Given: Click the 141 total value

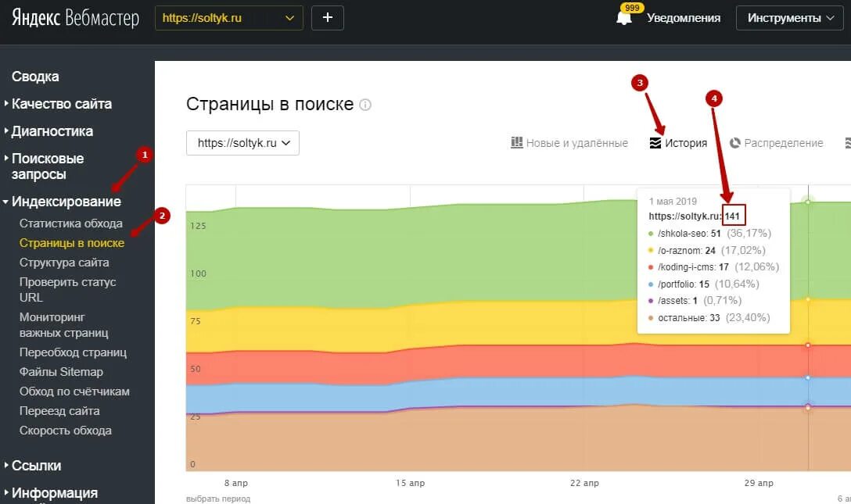Looking at the screenshot, I should 733,216.
